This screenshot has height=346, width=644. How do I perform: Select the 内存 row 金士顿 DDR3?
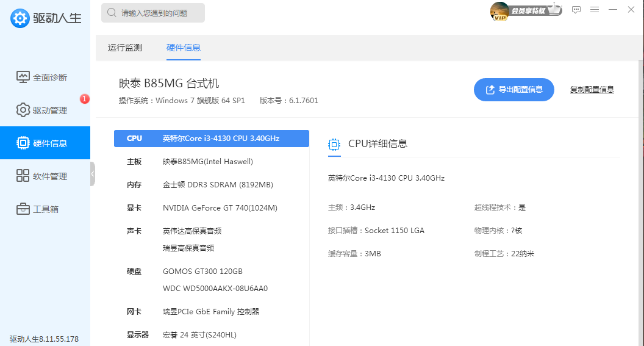[x=212, y=184]
